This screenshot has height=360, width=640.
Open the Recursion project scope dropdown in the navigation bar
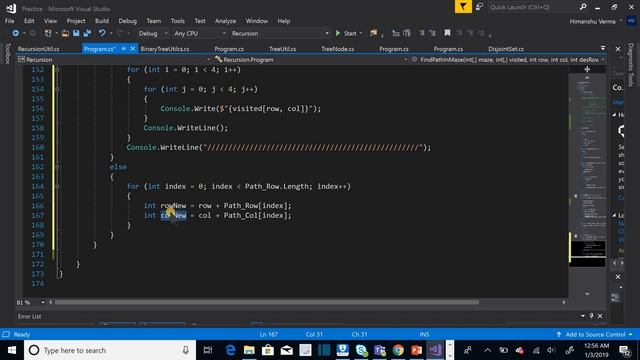(114, 60)
